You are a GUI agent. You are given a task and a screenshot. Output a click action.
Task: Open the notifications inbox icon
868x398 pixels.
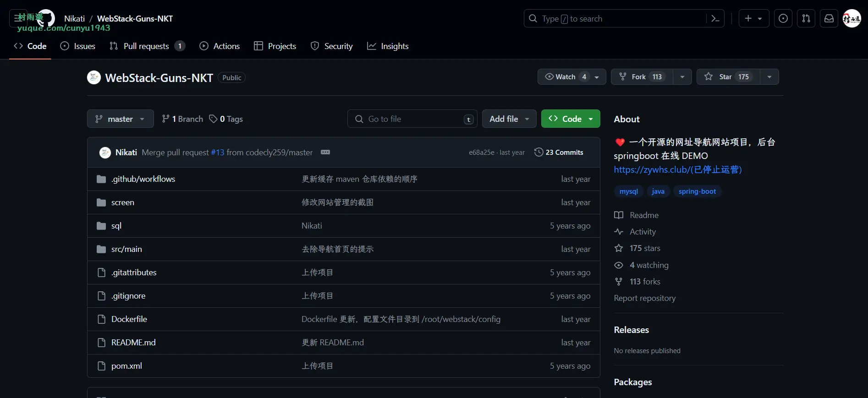pyautogui.click(x=829, y=18)
